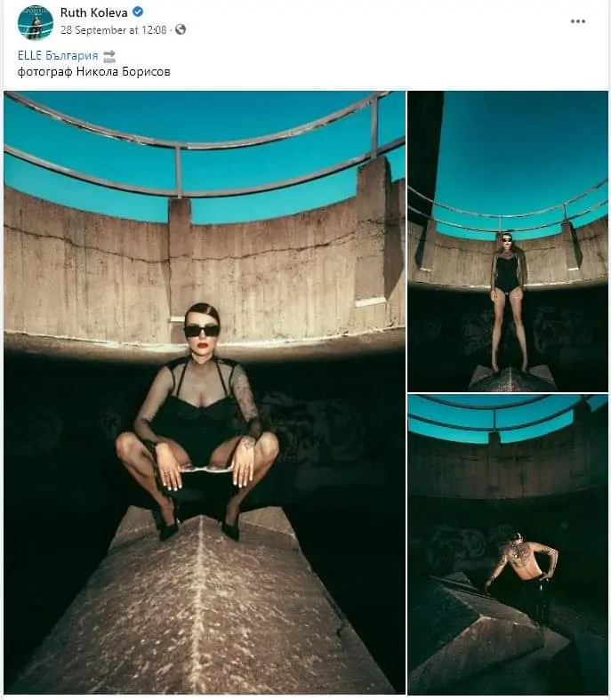Screen dimensions: 611x700
Task: Open the Ruth Koleva profile name link
Action: click(93, 12)
